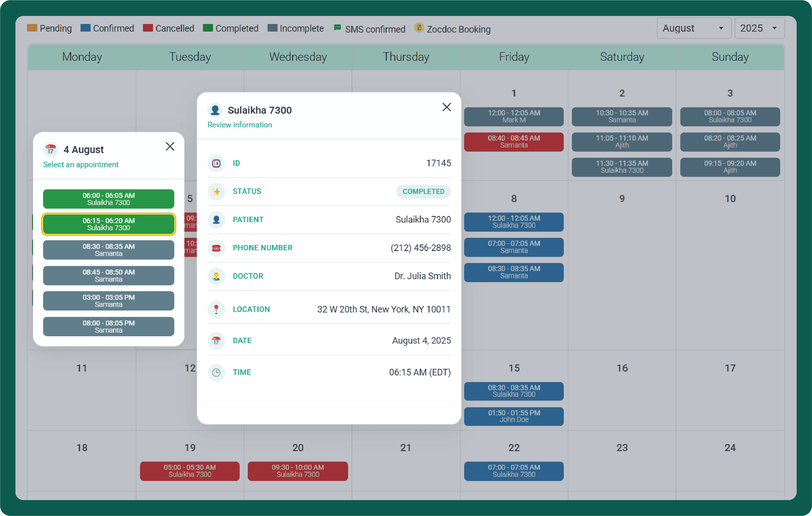Click the clock icon next to TIME
812x516 pixels.
pos(216,373)
